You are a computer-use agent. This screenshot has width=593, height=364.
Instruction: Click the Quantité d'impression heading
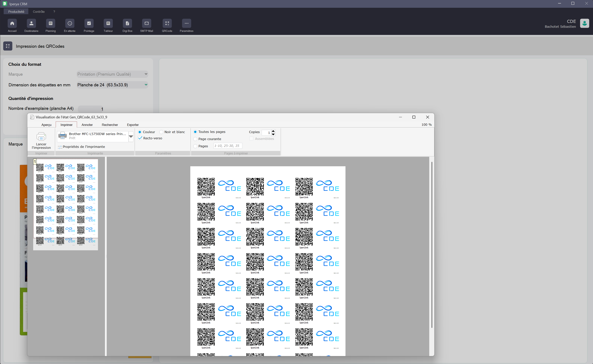coord(31,98)
